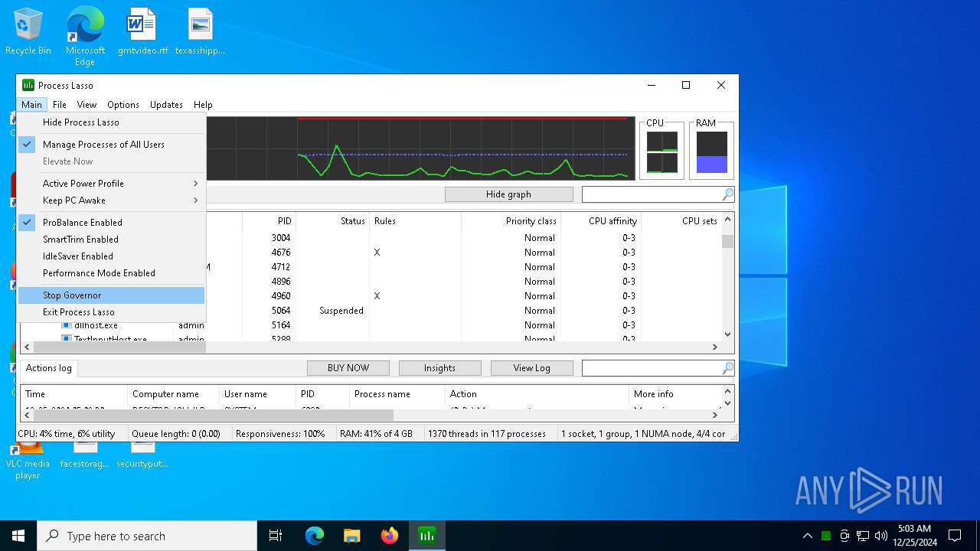Click the search magnifier in Actions log
Image resolution: width=980 pixels, height=551 pixels.
(727, 368)
